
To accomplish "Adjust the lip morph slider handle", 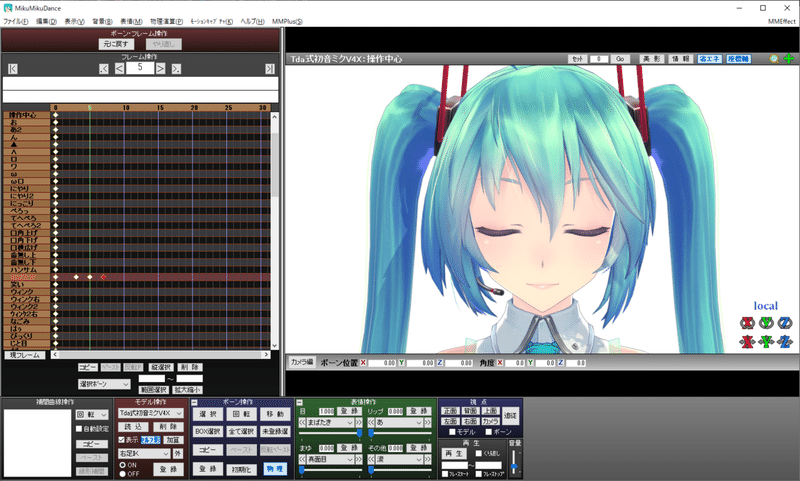I will click(371, 434).
